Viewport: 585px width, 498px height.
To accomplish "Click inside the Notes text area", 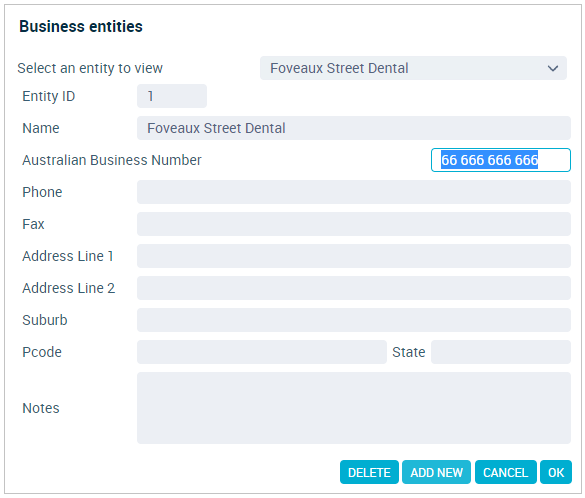I will pyautogui.click(x=354, y=408).
